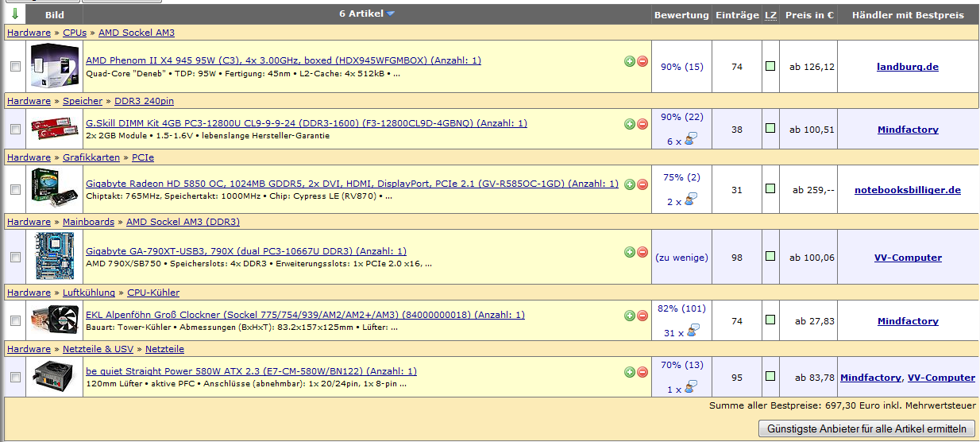The height and width of the screenshot is (442, 980).
Task: Click plus icon for Gigabyte GA-790XT-USB3
Action: point(630,251)
